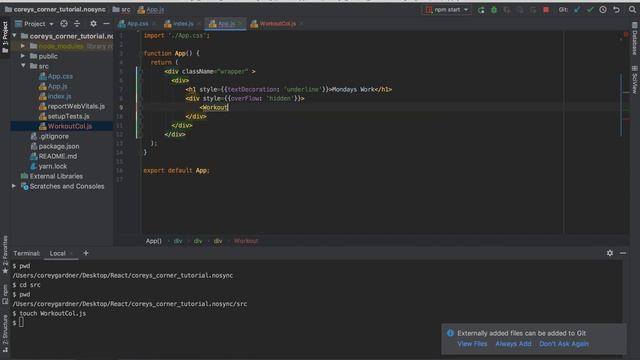Close the WorkoutCol.js tab
The width and height of the screenshot is (640, 360).
click(301, 24)
